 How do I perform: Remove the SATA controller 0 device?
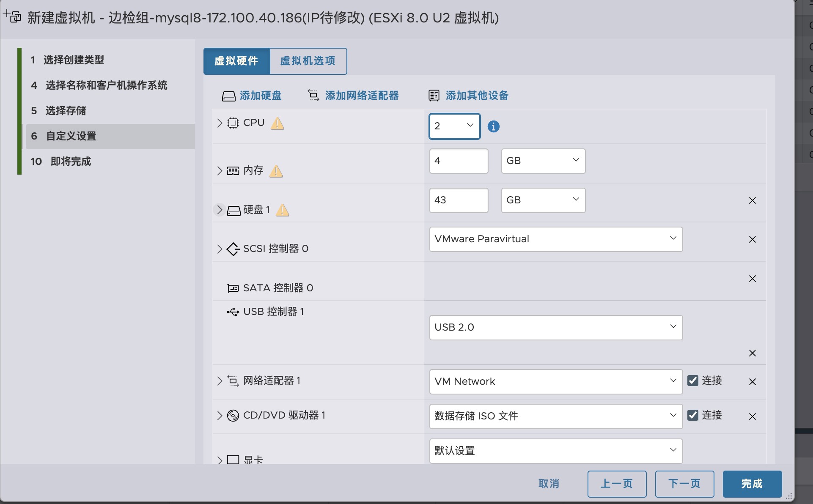tap(752, 279)
